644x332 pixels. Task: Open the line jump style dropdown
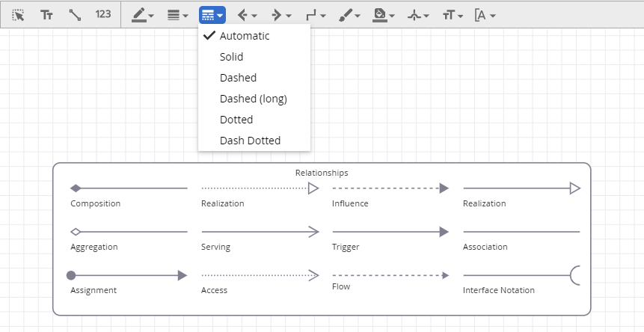pos(418,14)
